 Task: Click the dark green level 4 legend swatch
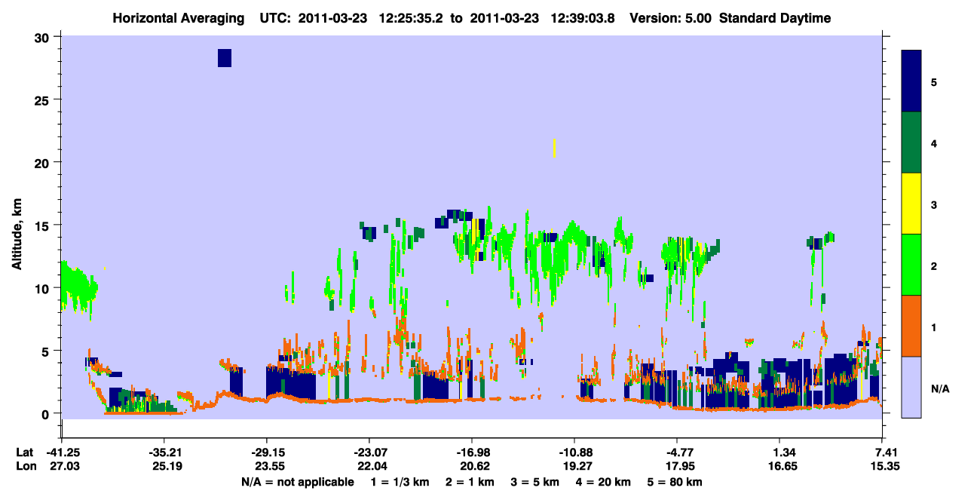(x=911, y=143)
